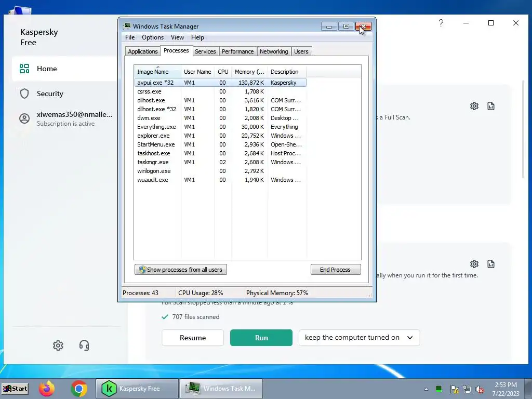This screenshot has height=399, width=532.
Task: Open Kaspersky settings gear in sidebar bottom
Action: (58, 345)
